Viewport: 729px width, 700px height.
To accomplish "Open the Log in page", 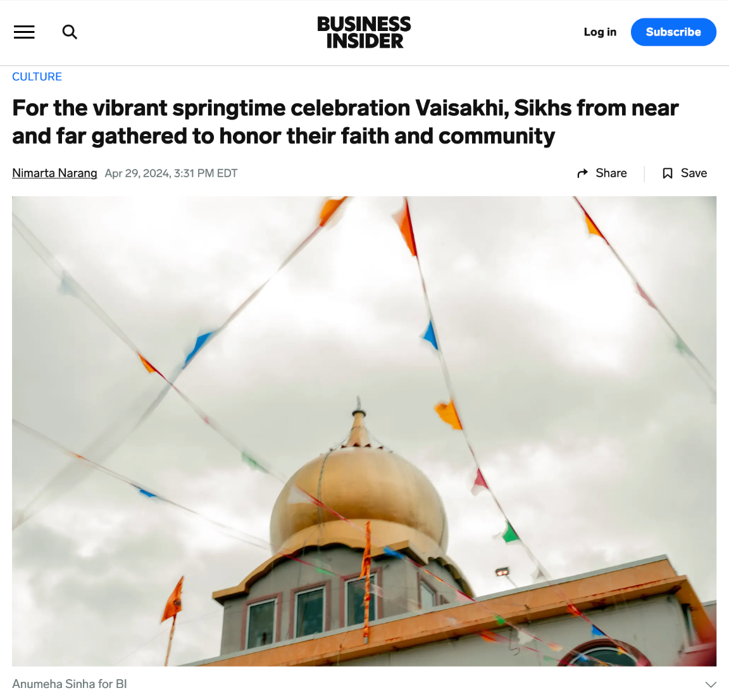I will [600, 32].
